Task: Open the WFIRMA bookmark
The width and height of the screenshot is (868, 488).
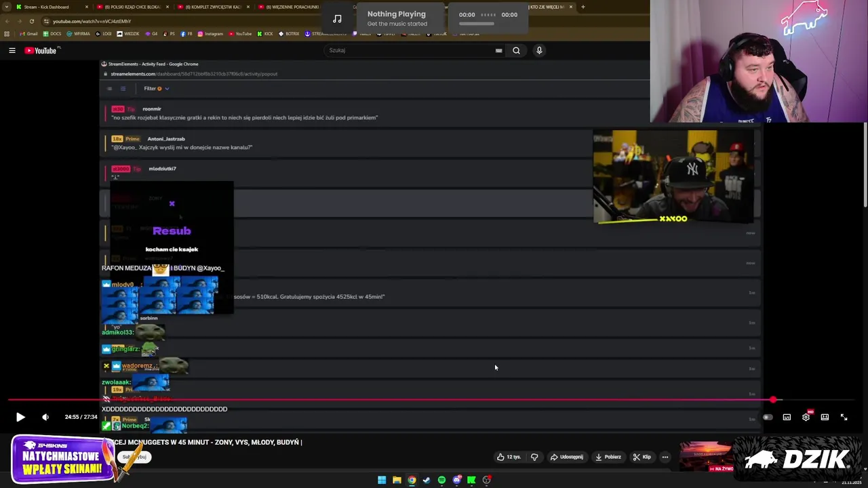Action: (78, 34)
